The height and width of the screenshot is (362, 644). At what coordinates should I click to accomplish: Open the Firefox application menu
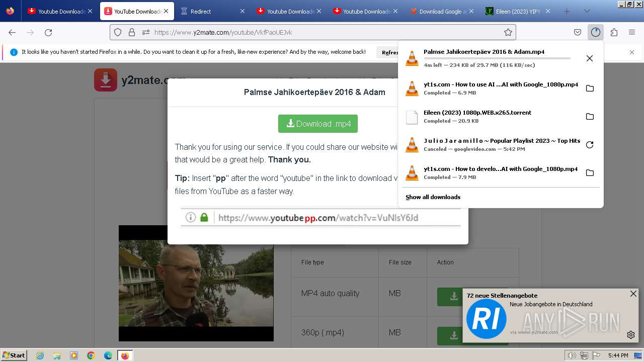(632, 32)
